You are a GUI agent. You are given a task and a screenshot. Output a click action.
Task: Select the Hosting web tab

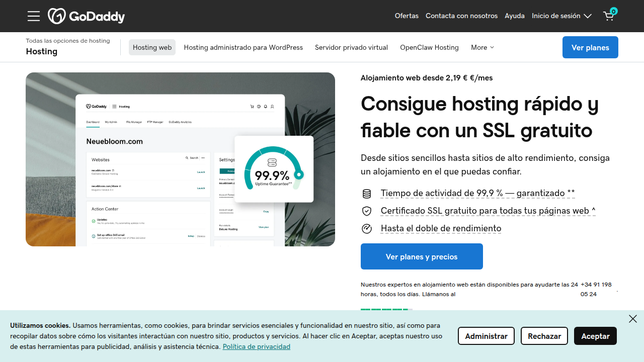(x=152, y=47)
